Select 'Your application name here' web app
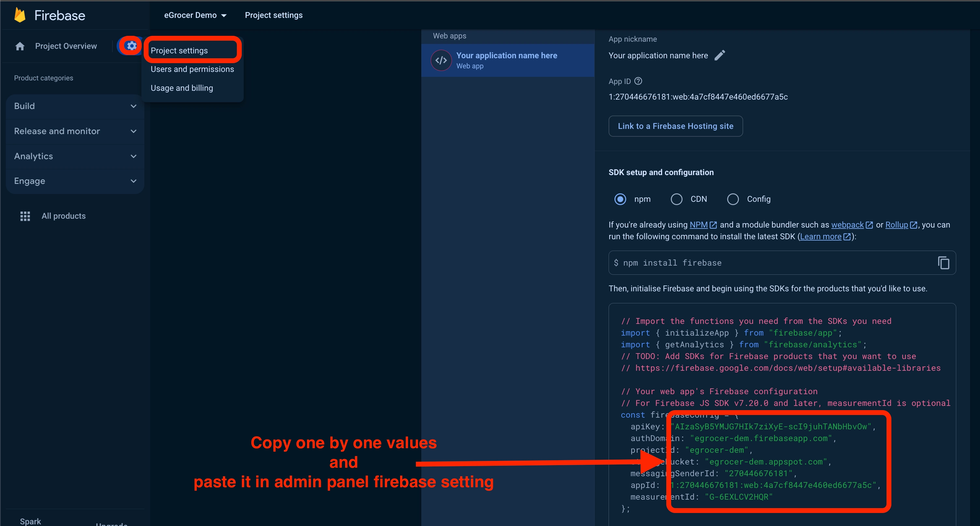Screen dimensions: 980x526 pyautogui.click(x=508, y=60)
